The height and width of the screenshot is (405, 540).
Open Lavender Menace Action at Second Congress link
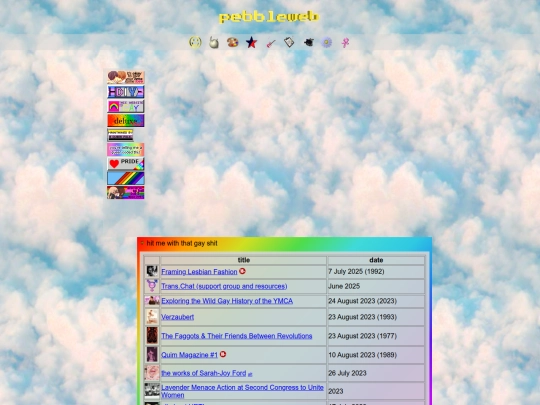tap(242, 391)
